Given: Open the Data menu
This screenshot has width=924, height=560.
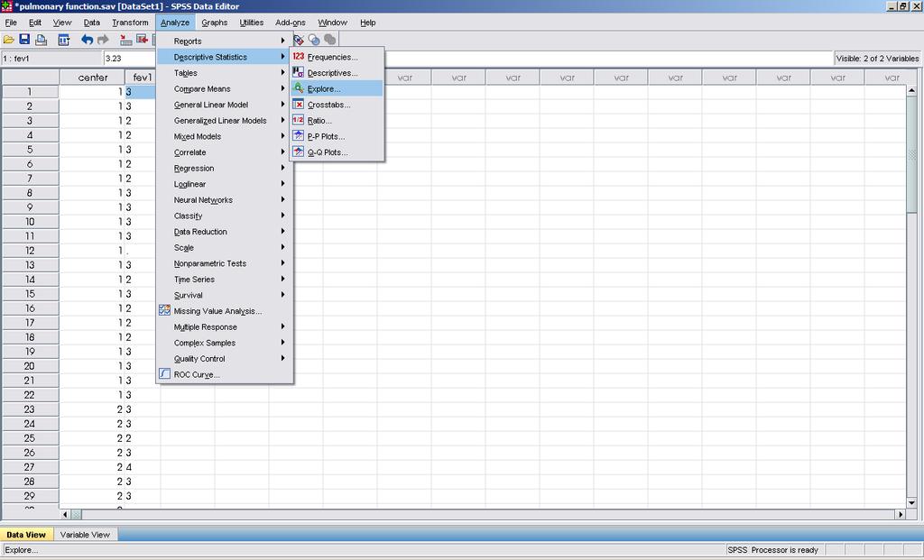Looking at the screenshot, I should tap(92, 23).
